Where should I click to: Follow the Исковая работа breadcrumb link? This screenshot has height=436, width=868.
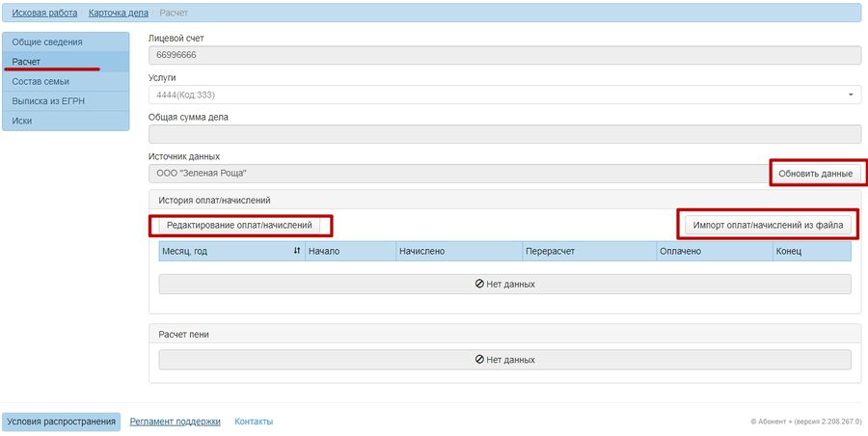coord(44,13)
